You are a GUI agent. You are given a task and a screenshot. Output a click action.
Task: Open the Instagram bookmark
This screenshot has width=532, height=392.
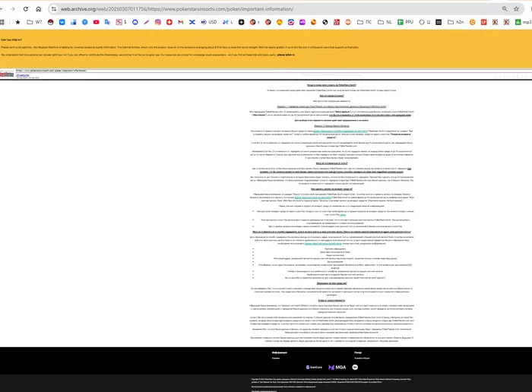click(158, 22)
